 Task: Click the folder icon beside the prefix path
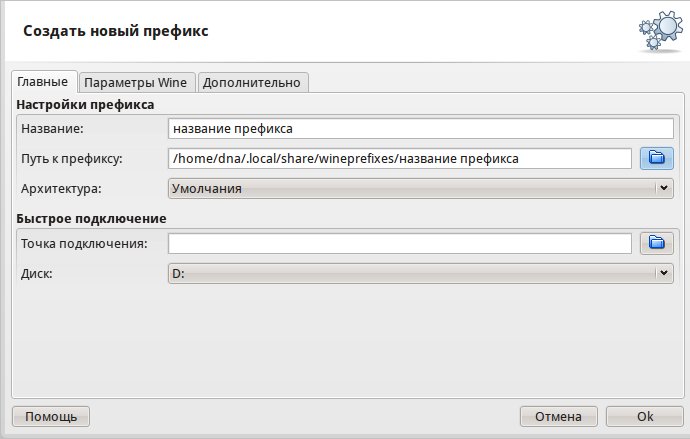(657, 158)
